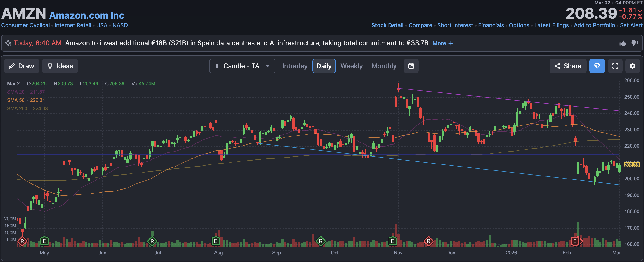The image size is (644, 262).
Task: Click the SMA 50 indicator label
Action: point(16,100)
